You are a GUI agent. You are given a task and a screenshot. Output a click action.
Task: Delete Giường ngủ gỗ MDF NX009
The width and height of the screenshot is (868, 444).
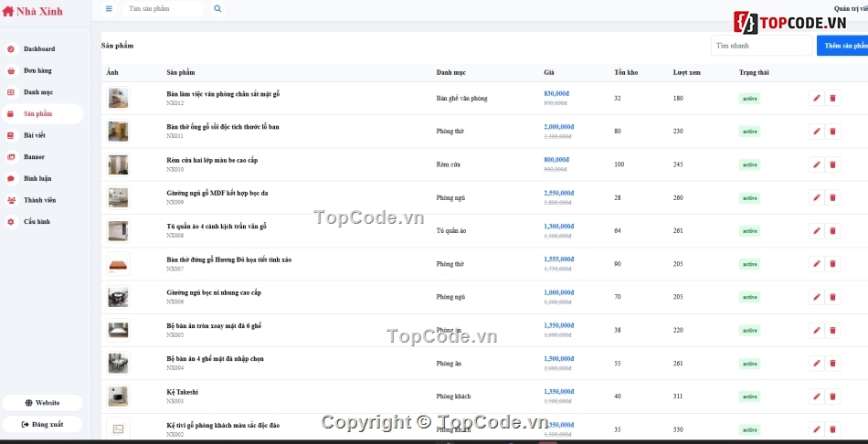coord(832,197)
